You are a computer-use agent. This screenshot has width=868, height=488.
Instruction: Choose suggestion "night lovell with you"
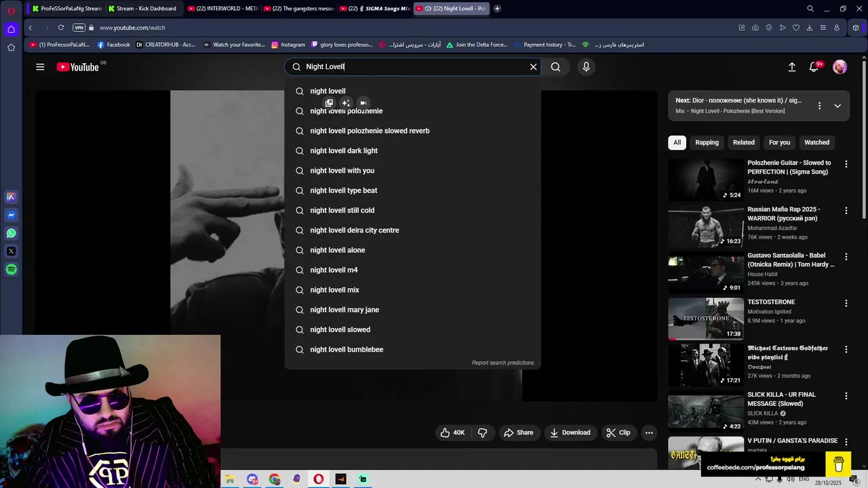click(x=413, y=171)
